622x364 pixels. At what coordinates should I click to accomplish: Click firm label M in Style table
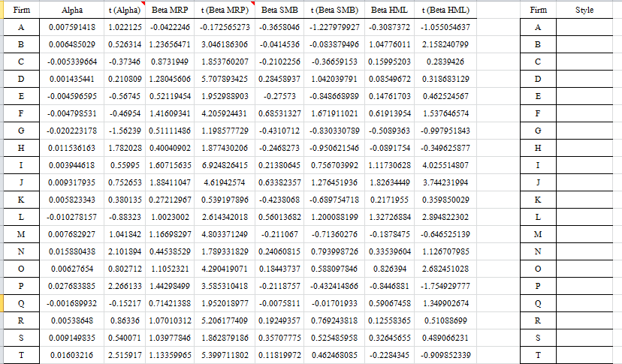click(x=538, y=234)
